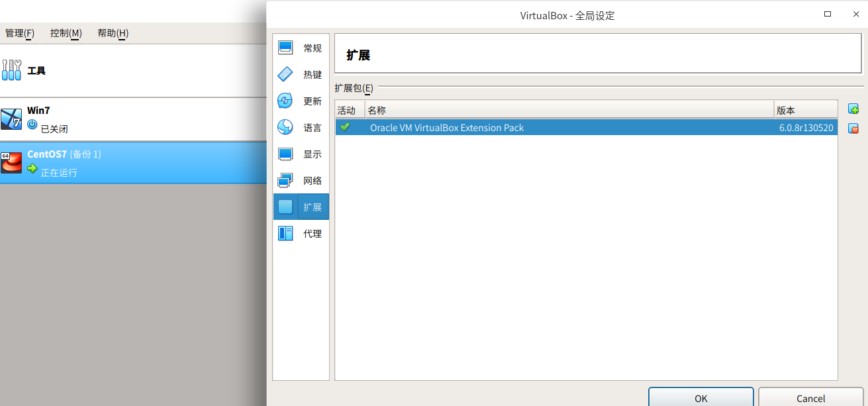Image resolution: width=868 pixels, height=406 pixels.
Task: Switch to the 语言 settings page
Action: (x=301, y=127)
